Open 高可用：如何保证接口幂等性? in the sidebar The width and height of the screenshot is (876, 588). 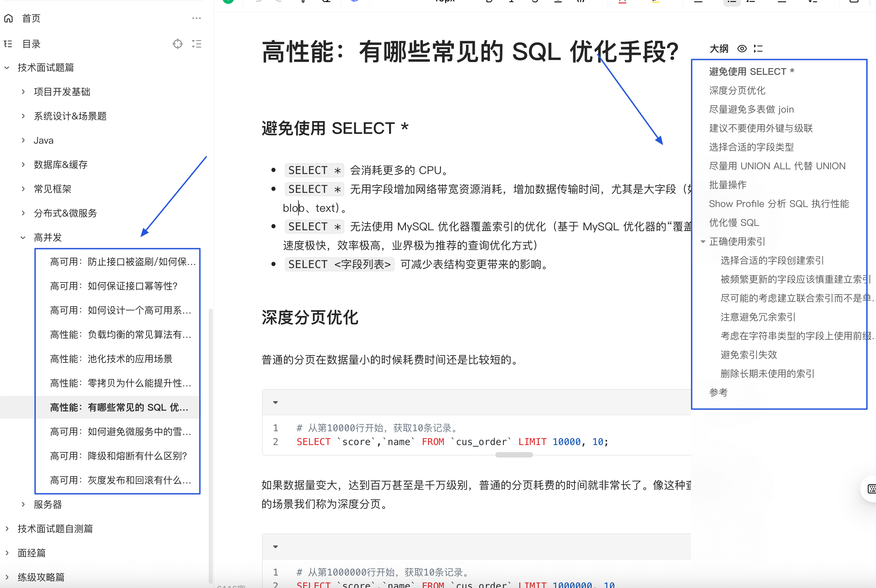point(114,286)
